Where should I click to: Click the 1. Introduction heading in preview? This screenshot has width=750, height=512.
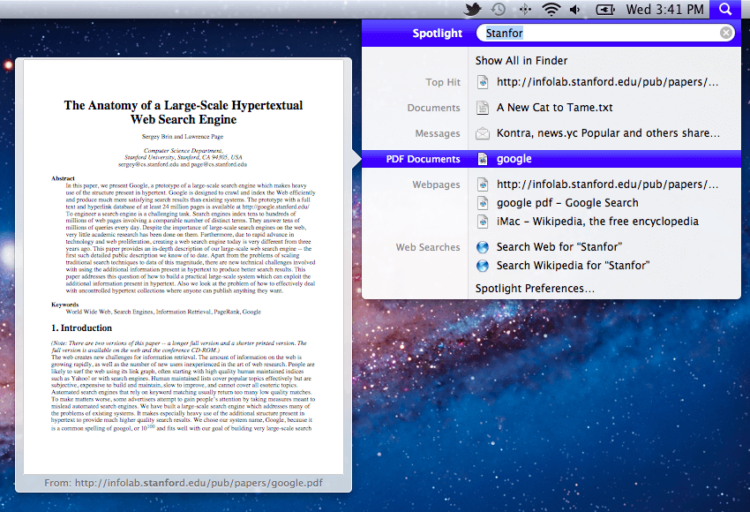(81, 328)
